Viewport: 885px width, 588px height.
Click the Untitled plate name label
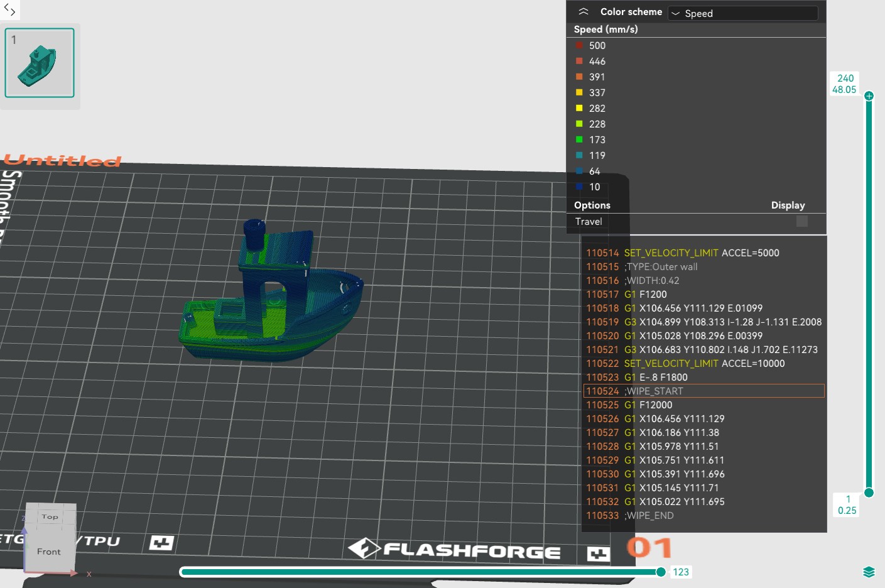point(63,161)
